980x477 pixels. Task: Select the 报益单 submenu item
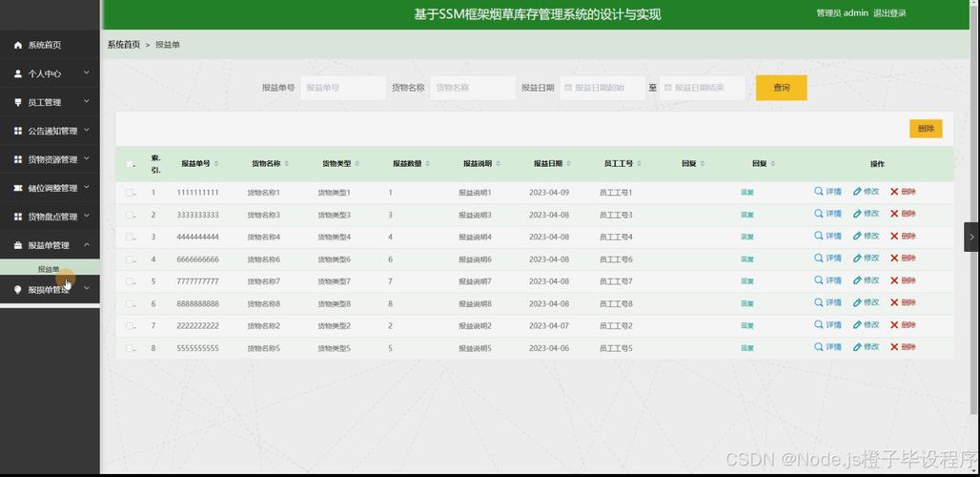[x=49, y=269]
